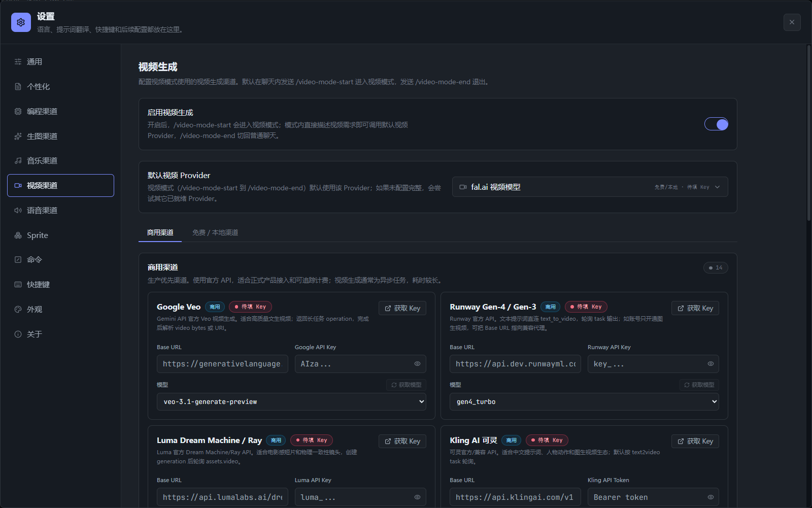The width and height of the screenshot is (812, 508).
Task: Open the veo-3.1-generate-preview model dropdown
Action: click(x=291, y=402)
